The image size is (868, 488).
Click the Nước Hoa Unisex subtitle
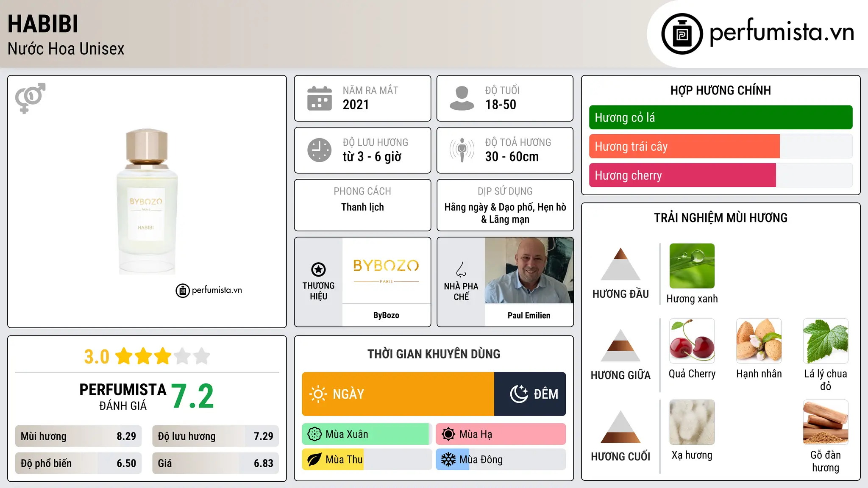tap(66, 49)
